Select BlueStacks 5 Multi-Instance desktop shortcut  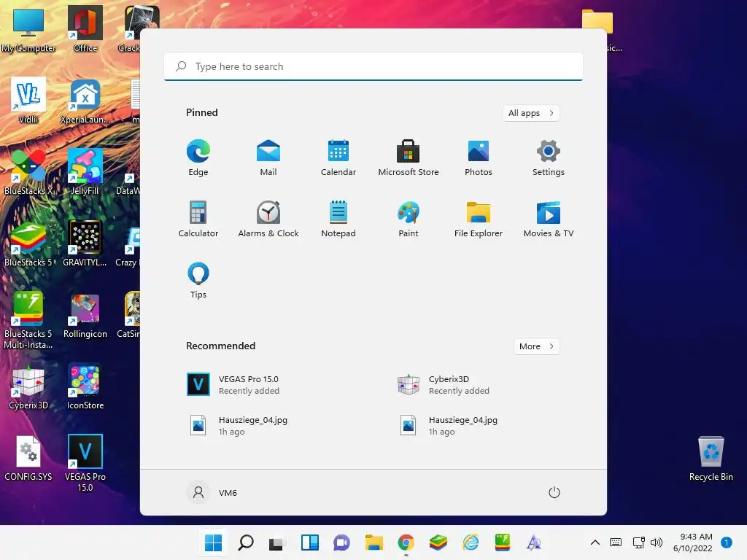(28, 320)
